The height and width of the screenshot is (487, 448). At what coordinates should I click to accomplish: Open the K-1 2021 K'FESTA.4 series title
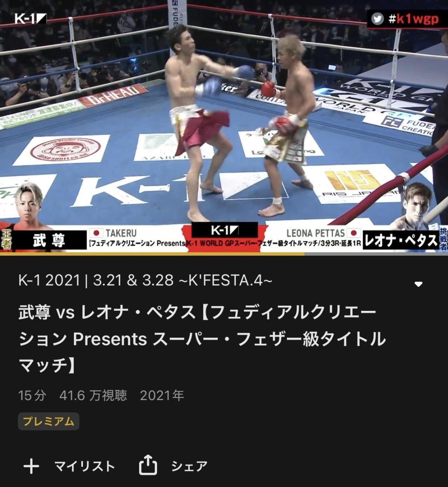[x=145, y=280]
